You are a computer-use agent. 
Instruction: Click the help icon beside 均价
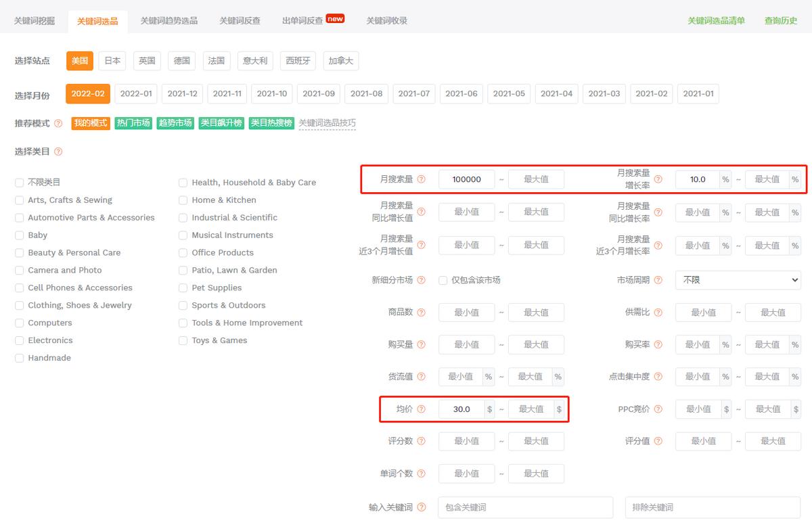click(422, 409)
